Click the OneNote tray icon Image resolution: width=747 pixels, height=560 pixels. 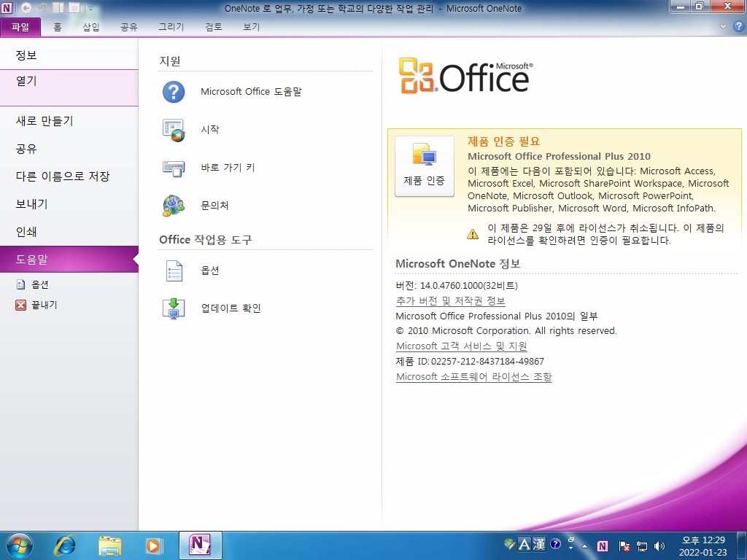pos(603,545)
